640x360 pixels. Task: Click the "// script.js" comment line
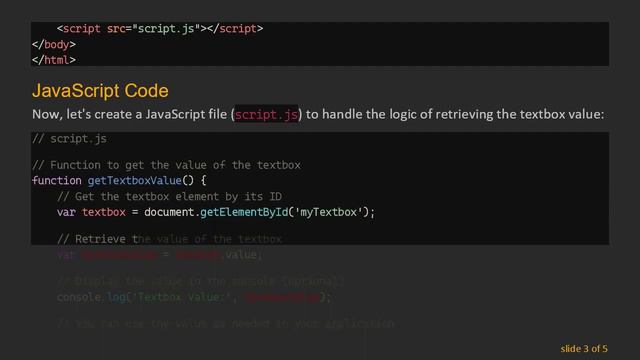[69, 139]
